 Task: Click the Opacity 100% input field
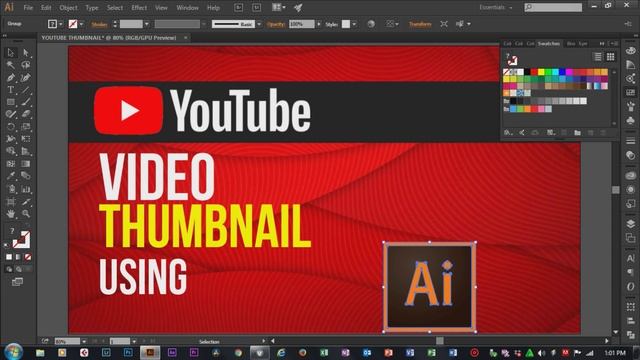pyautogui.click(x=302, y=24)
